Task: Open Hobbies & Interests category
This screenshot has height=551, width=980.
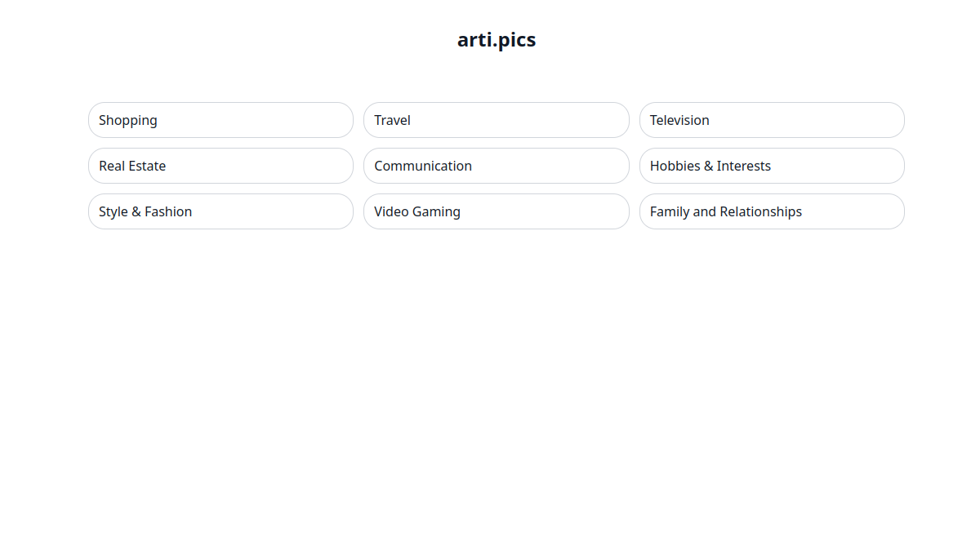Action: tap(772, 166)
